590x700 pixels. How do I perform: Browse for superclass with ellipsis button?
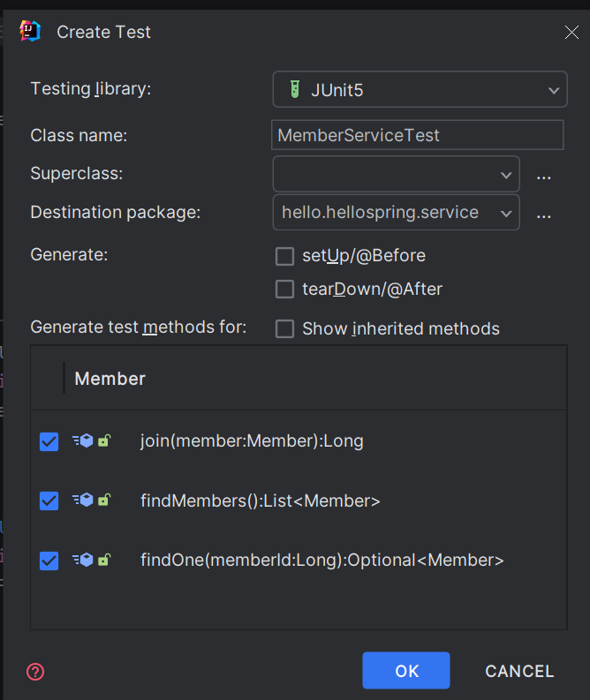(544, 175)
